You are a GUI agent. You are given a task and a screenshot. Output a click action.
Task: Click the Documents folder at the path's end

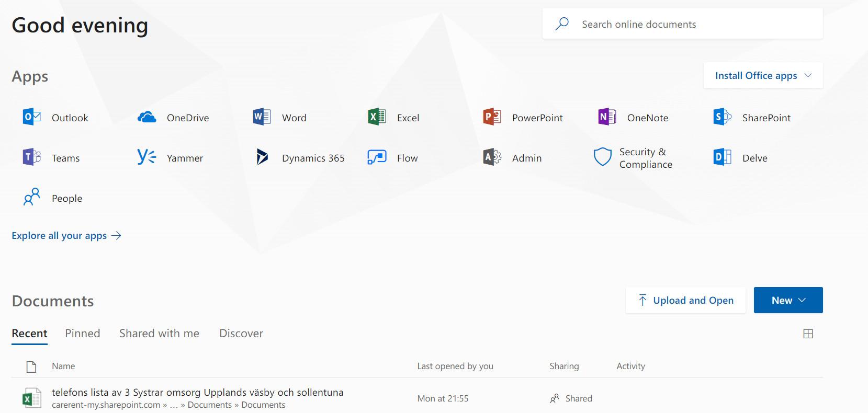tap(263, 405)
